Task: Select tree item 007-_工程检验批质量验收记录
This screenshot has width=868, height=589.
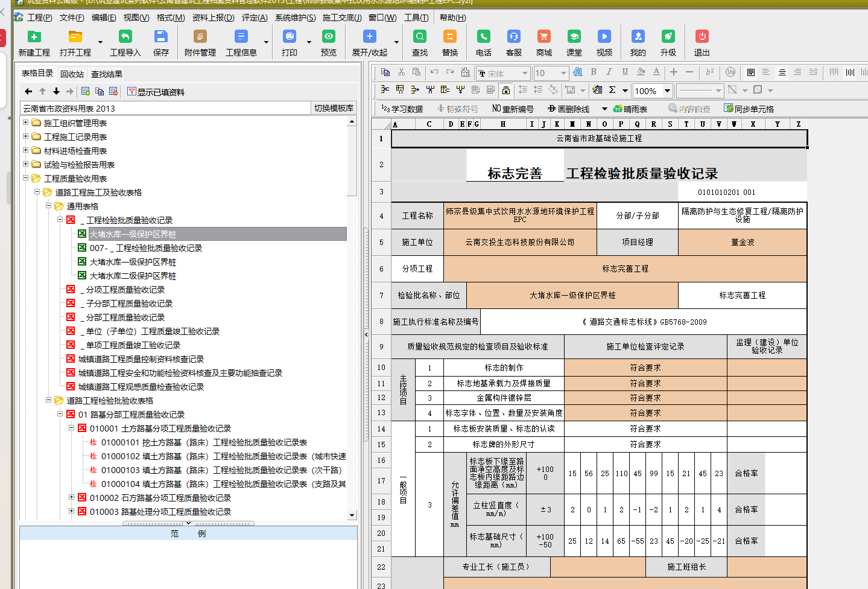Action: (x=145, y=248)
